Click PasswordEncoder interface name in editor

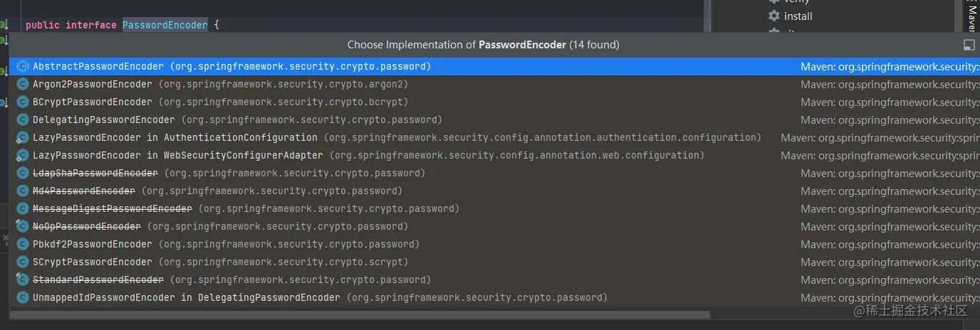pyautogui.click(x=165, y=25)
